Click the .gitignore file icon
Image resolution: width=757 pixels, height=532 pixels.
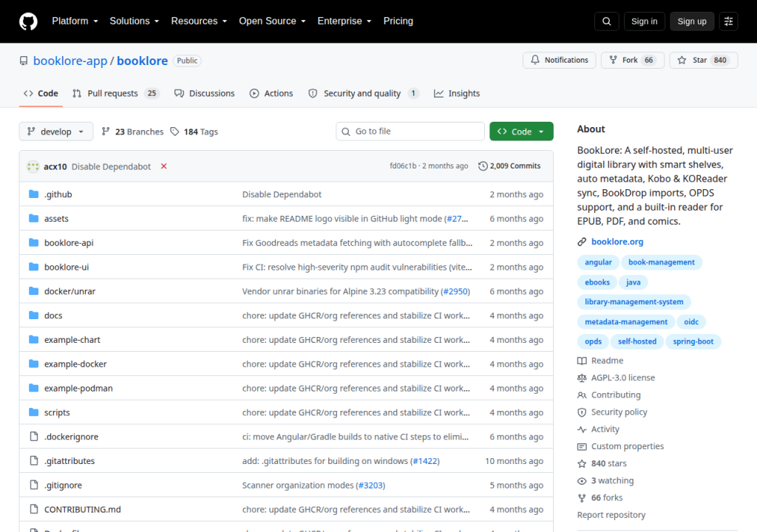point(34,485)
